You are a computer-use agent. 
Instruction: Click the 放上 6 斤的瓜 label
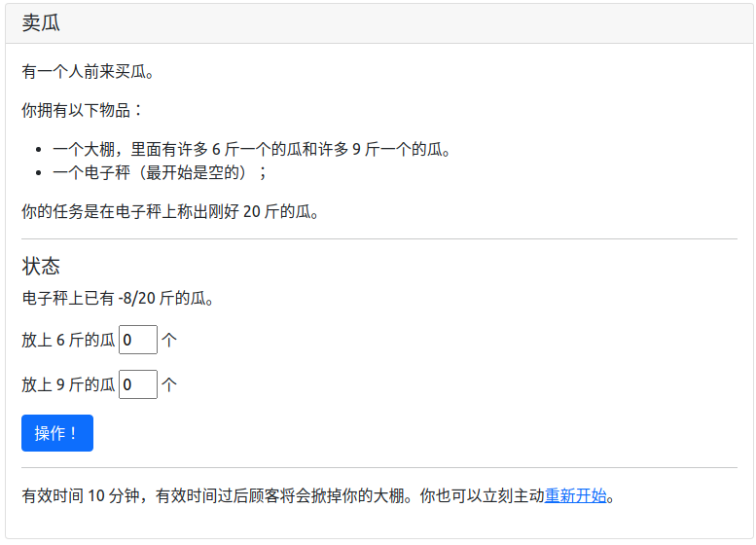coord(68,341)
